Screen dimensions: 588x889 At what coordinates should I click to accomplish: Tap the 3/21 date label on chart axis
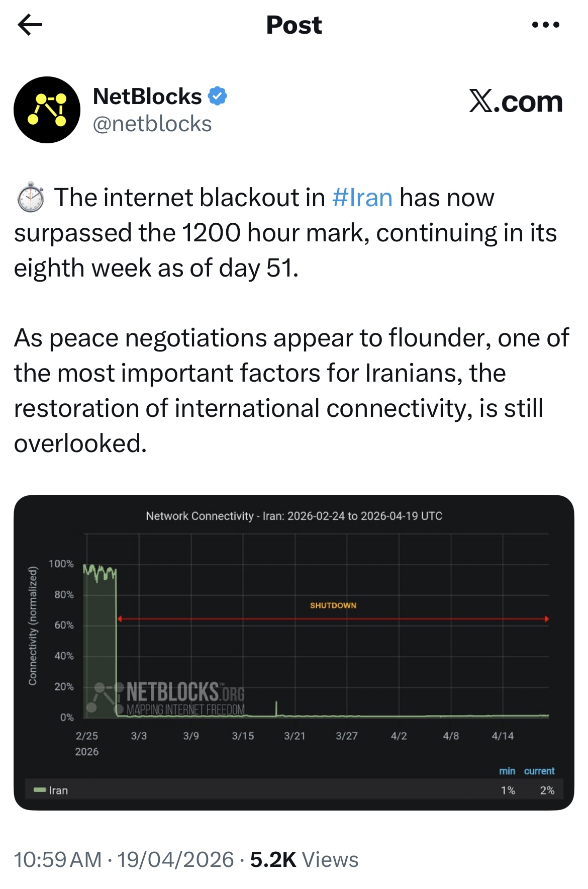click(x=295, y=736)
